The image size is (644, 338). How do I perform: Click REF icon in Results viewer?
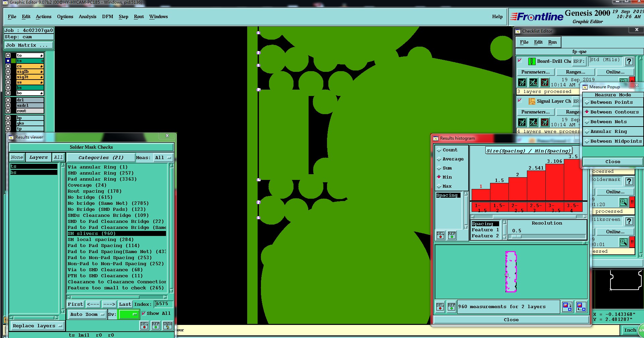[156, 325]
